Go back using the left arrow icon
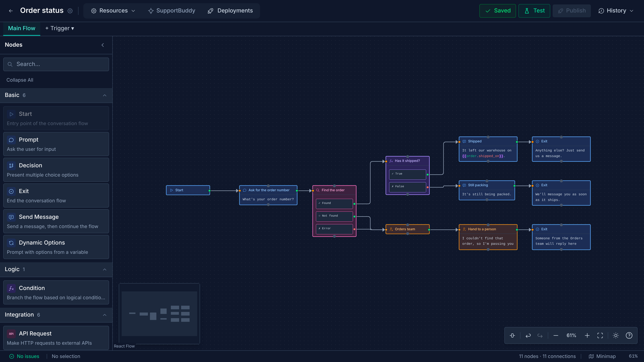 tap(11, 11)
